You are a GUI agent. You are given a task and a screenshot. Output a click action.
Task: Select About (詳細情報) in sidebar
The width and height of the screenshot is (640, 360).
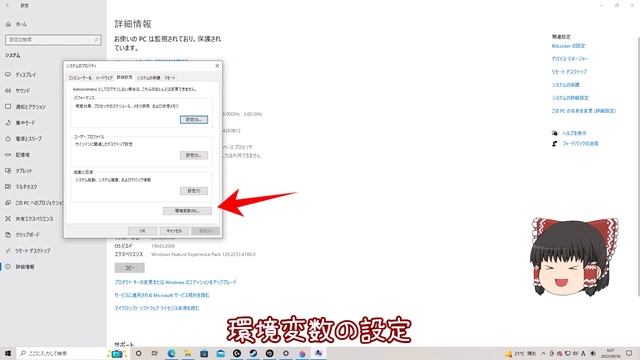pyautogui.click(x=20, y=267)
